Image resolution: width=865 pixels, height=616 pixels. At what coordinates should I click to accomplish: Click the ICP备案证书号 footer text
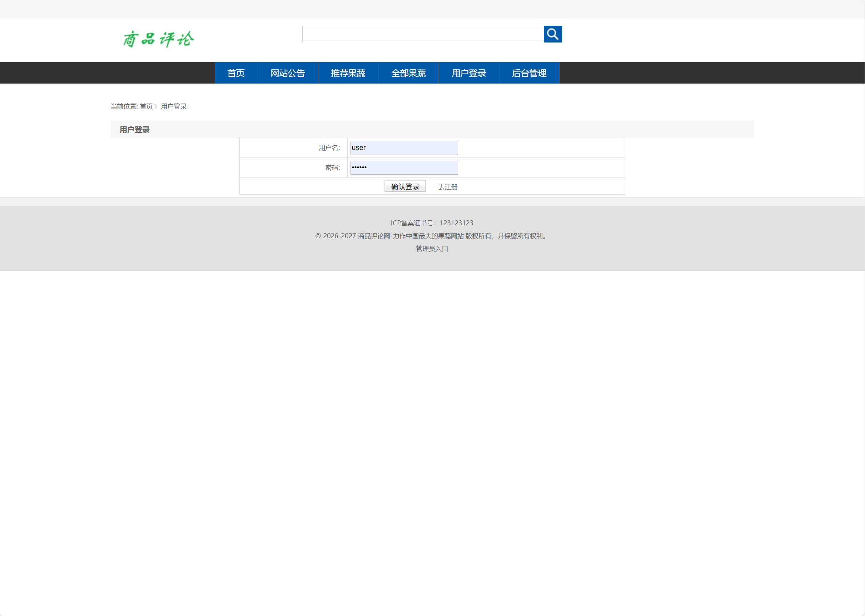[x=432, y=223]
